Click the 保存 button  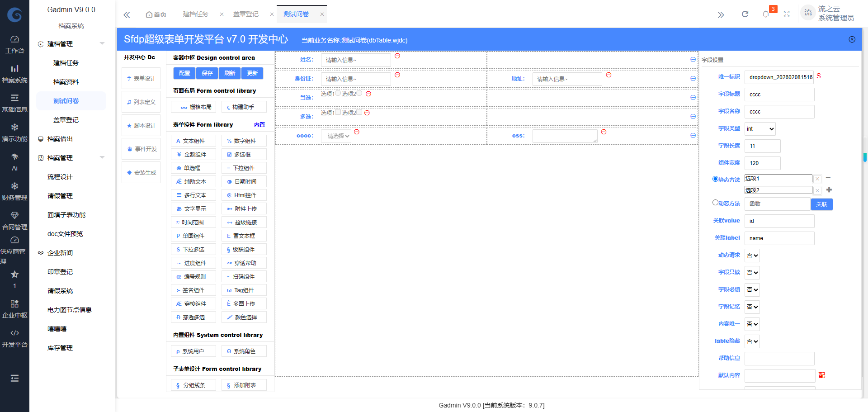tap(207, 73)
